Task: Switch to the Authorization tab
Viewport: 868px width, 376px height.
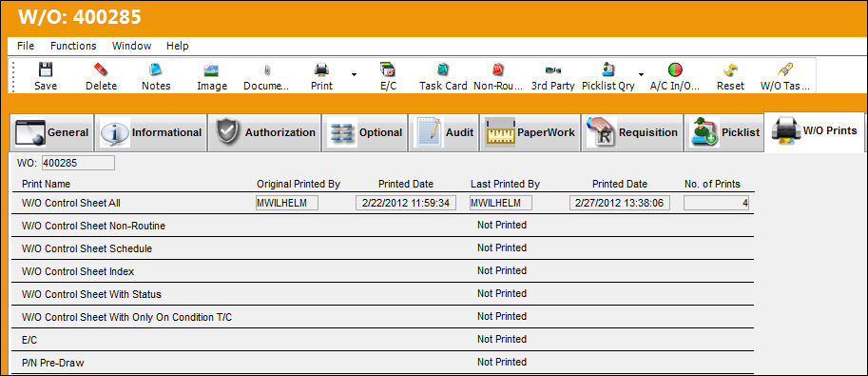Action: [x=264, y=132]
